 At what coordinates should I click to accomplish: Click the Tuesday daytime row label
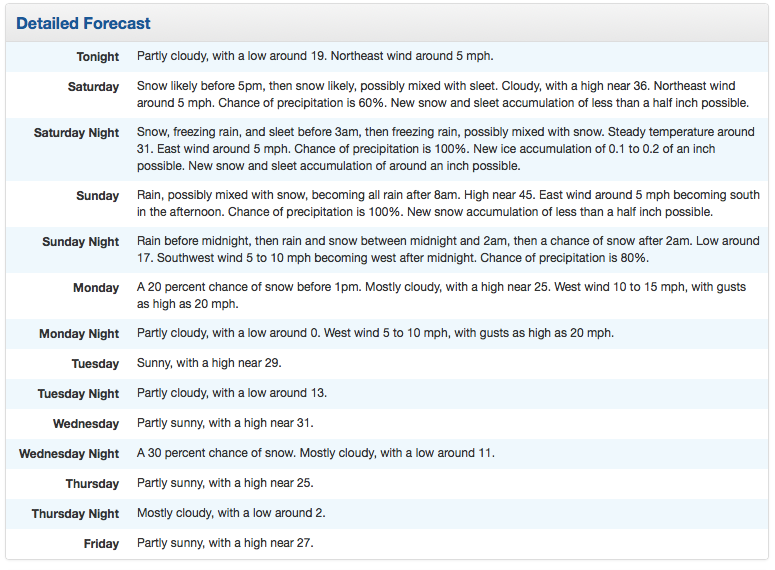pyautogui.click(x=95, y=364)
